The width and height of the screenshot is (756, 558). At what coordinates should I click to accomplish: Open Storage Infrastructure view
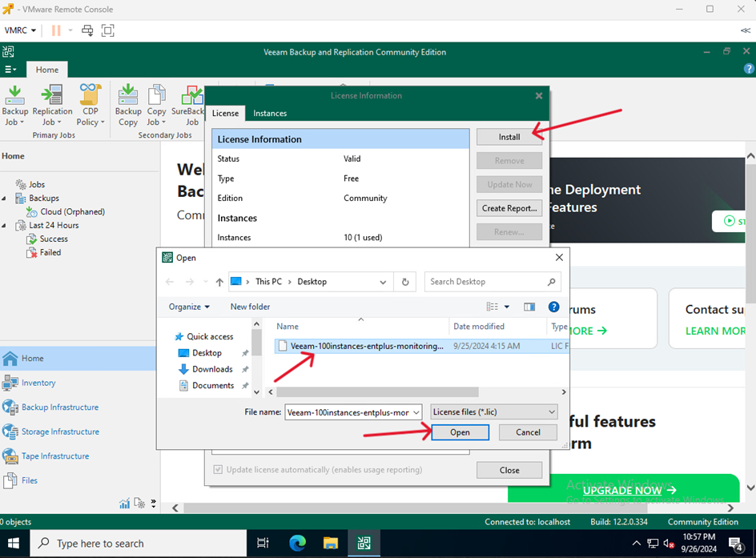tap(60, 432)
